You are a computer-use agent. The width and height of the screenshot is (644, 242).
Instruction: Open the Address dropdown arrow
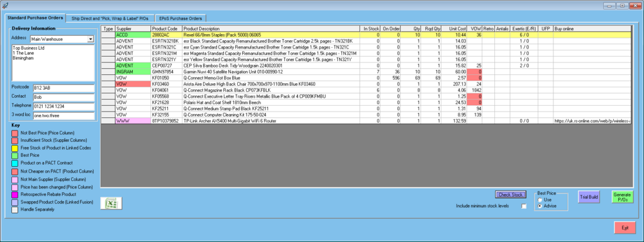(91, 40)
